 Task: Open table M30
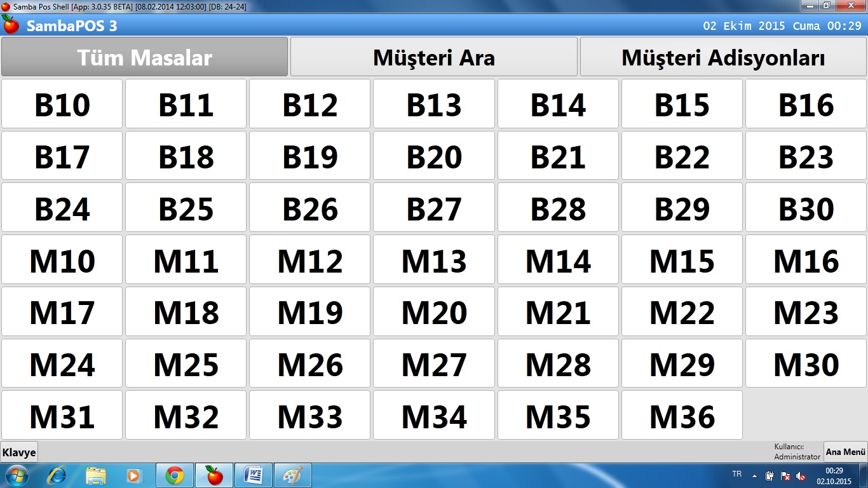point(806,363)
